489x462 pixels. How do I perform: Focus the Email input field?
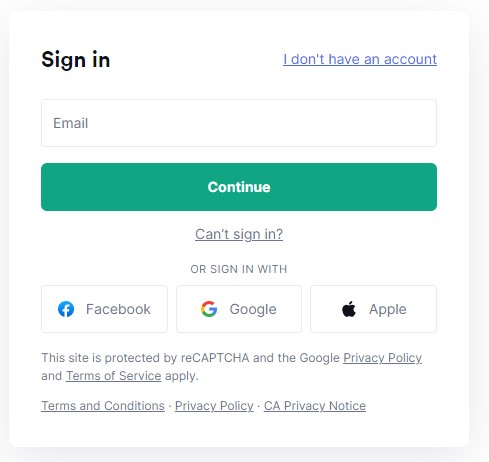(x=239, y=123)
